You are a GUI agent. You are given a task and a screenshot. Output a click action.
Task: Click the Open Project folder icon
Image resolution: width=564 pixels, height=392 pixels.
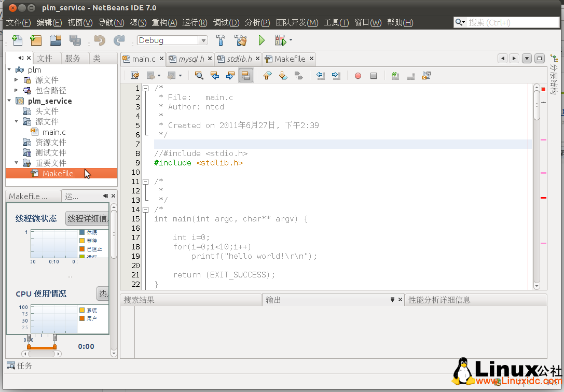56,40
